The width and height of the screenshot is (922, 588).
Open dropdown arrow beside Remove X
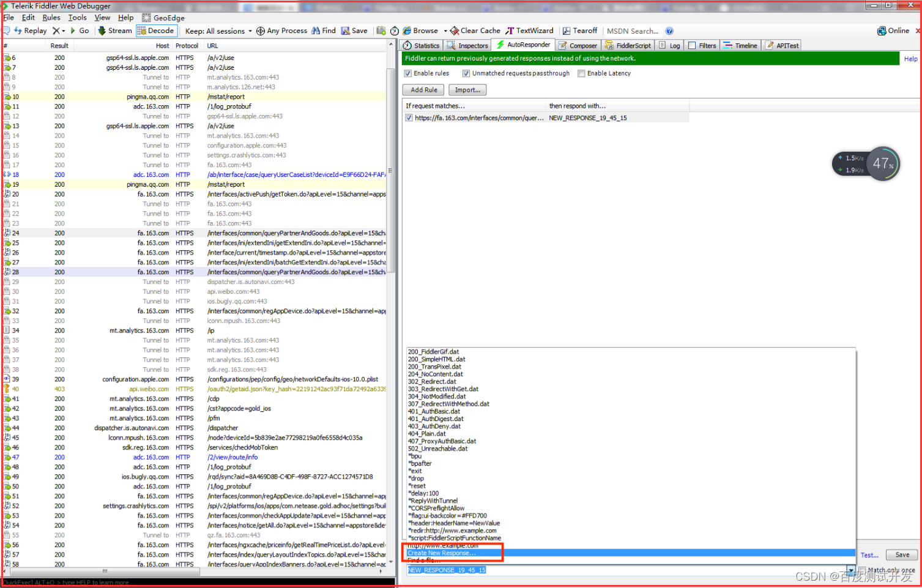pyautogui.click(x=63, y=31)
